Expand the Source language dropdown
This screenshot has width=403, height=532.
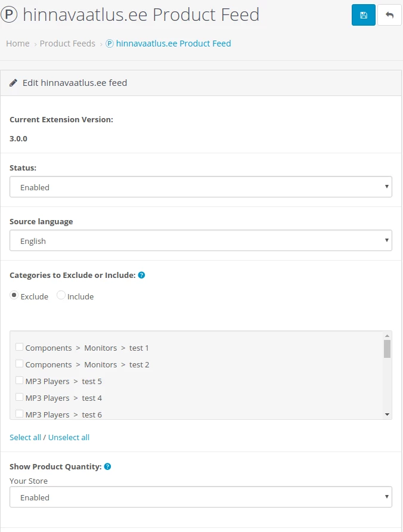(x=200, y=240)
